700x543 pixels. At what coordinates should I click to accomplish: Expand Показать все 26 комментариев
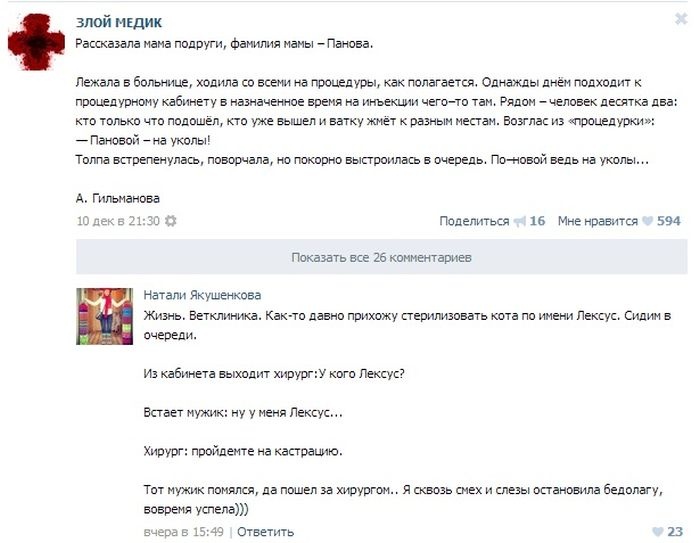click(x=382, y=257)
